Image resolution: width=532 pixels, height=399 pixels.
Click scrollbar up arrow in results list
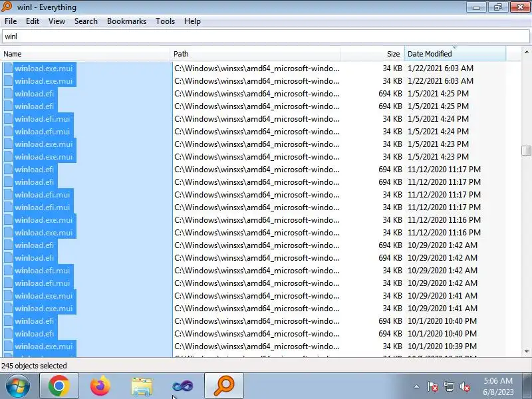pos(526,53)
